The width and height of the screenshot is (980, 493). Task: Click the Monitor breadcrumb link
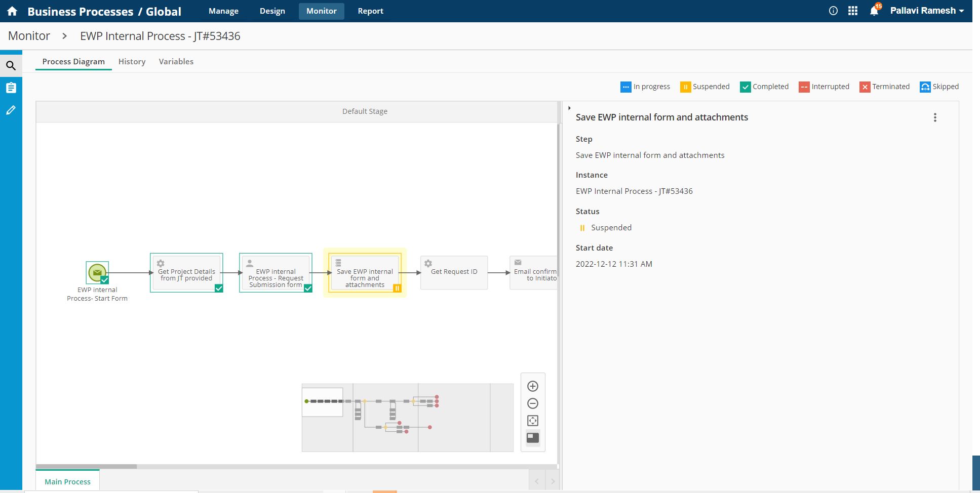(29, 36)
